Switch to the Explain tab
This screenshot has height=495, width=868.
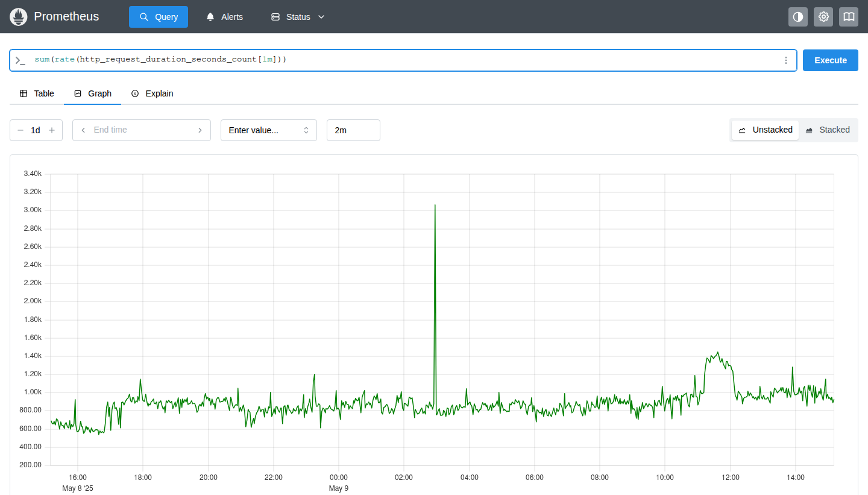[x=153, y=93]
